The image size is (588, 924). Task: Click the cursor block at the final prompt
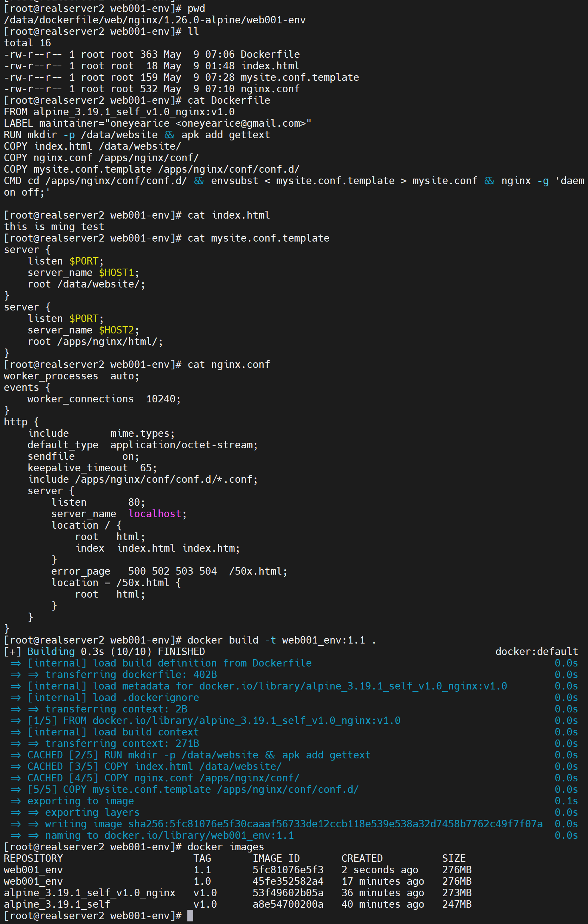190,916
